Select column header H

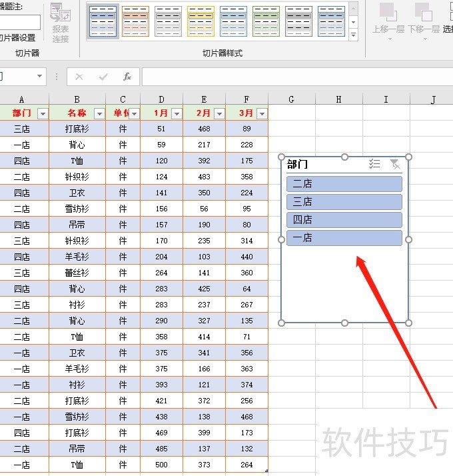[x=338, y=99]
